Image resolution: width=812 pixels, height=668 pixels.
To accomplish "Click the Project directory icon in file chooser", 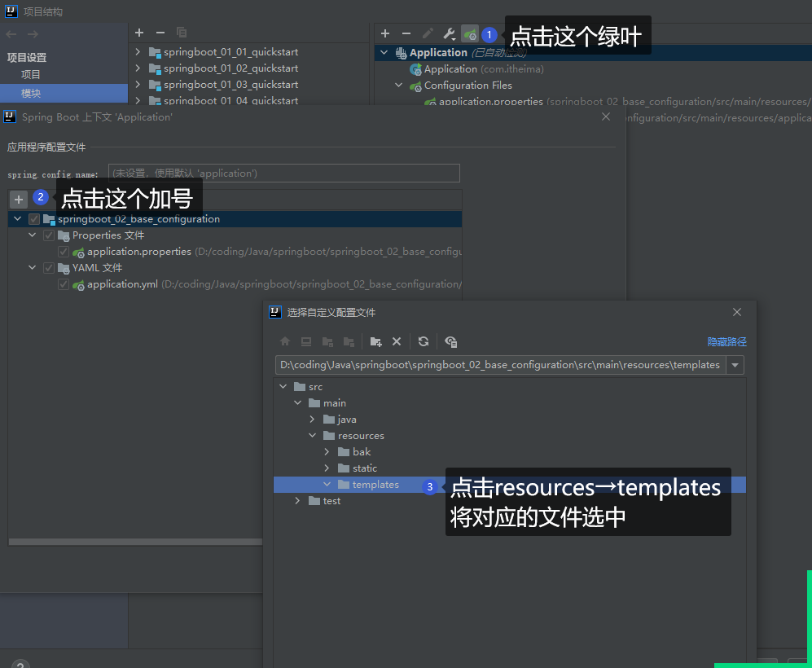I will pos(327,342).
